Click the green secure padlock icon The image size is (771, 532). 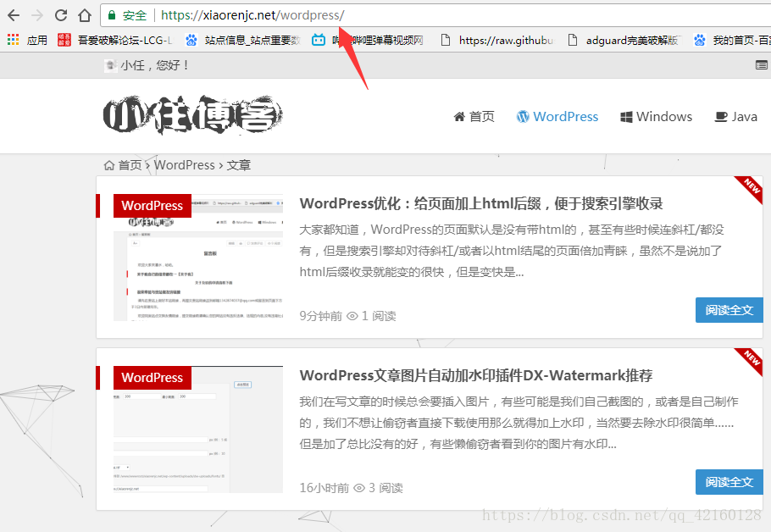coord(112,15)
